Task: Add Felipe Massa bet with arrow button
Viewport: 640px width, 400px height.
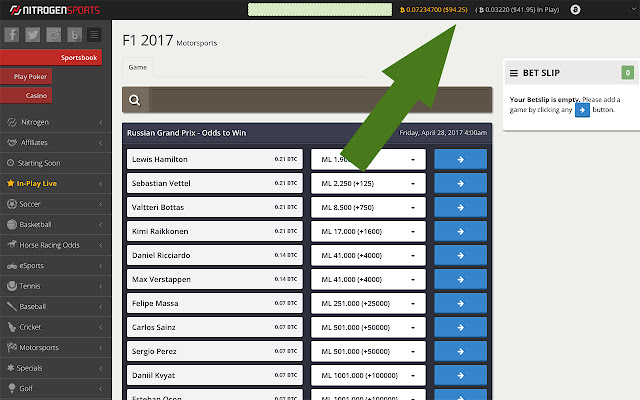Action: pos(460,303)
